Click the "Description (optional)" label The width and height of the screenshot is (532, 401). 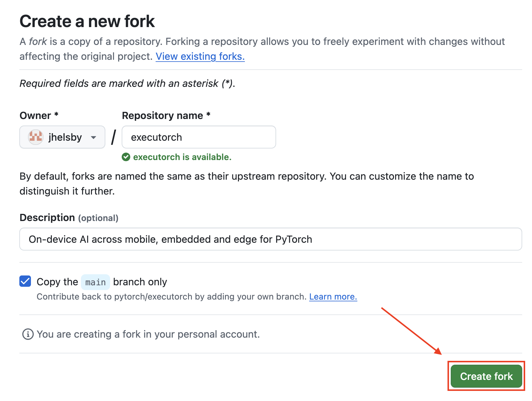click(69, 218)
